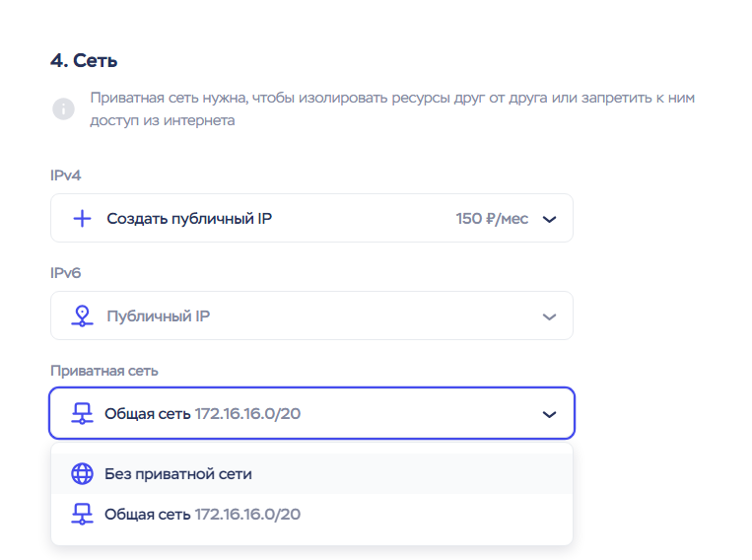This screenshot has height=560, width=752.
Task: Click the IPv6 field label
Action: (x=65, y=273)
